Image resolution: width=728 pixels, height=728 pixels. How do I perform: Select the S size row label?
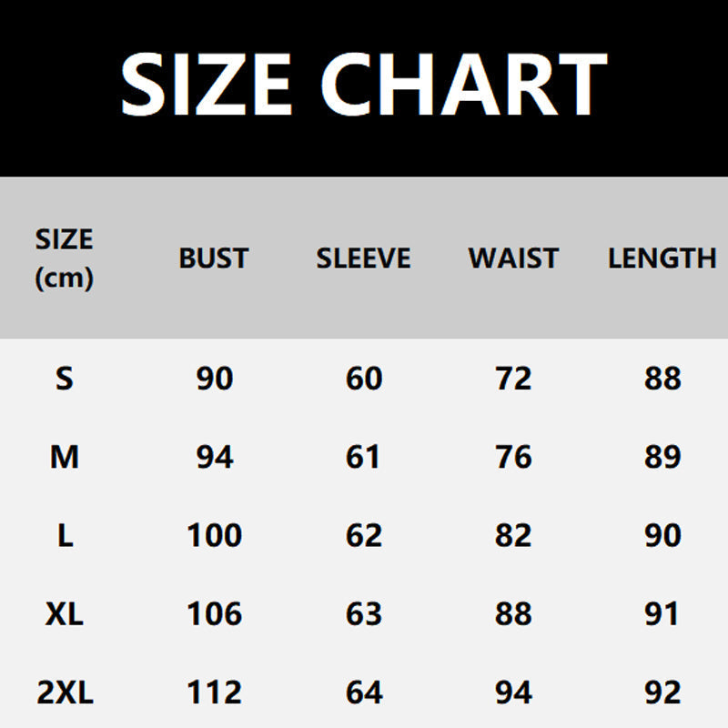point(64,378)
